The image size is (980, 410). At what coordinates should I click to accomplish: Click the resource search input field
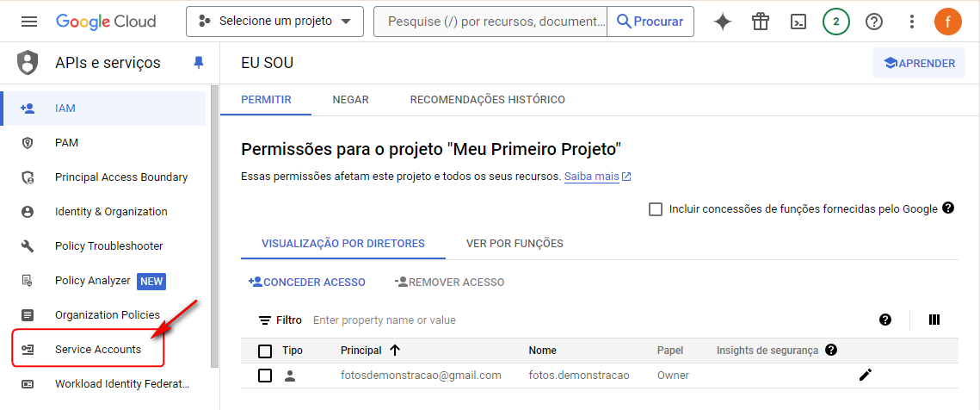(490, 22)
